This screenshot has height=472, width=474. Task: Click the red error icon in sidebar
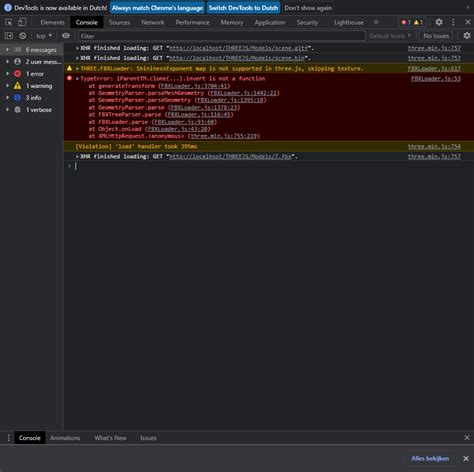tap(18, 74)
